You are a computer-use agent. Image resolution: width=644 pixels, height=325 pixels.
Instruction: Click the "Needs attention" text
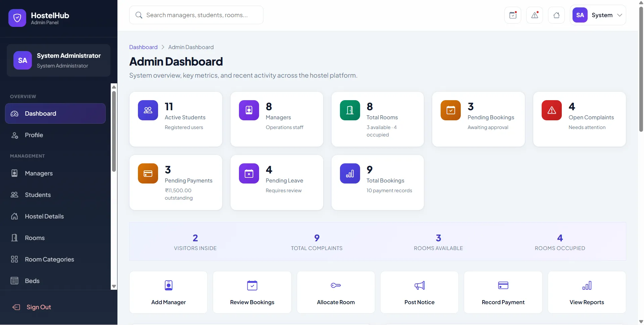pyautogui.click(x=587, y=127)
